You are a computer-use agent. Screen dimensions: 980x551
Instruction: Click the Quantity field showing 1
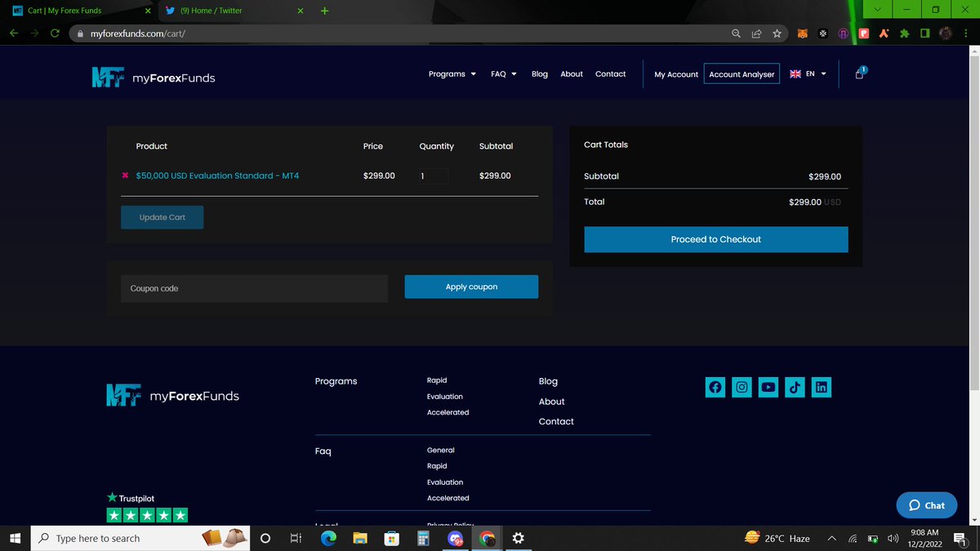(x=433, y=176)
